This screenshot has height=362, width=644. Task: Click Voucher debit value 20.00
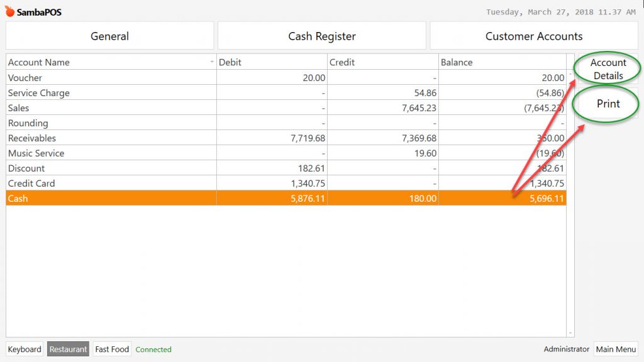click(x=314, y=77)
